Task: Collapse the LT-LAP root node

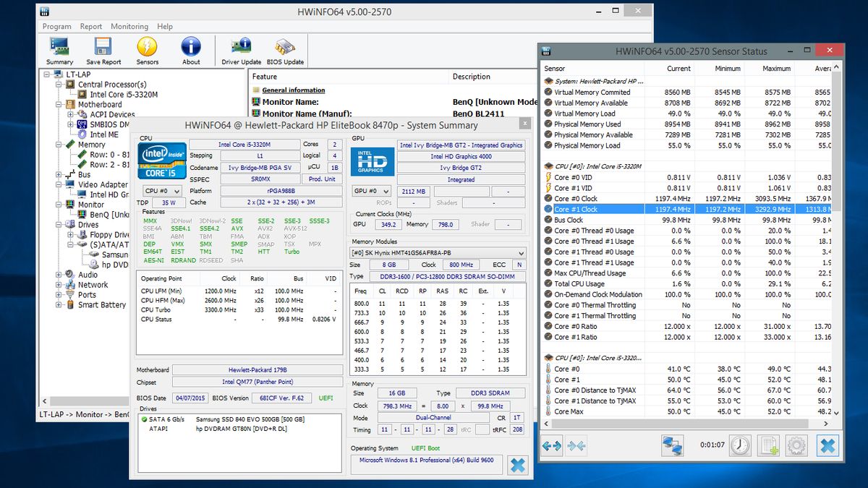Action: pyautogui.click(x=47, y=74)
